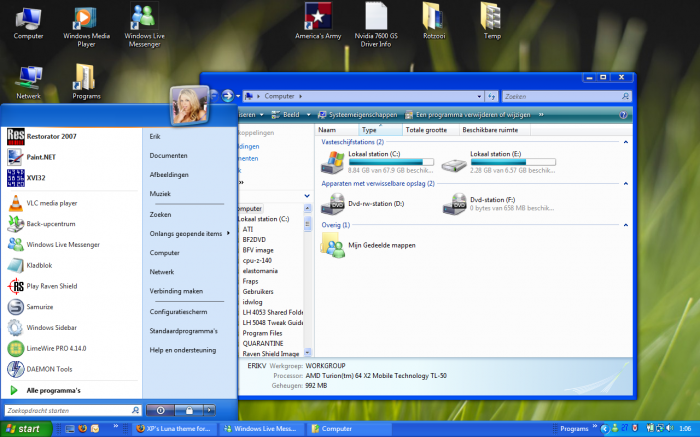This screenshot has width=700, height=437.
Task: Select the Netwerk desktop icon
Action: tap(28, 83)
